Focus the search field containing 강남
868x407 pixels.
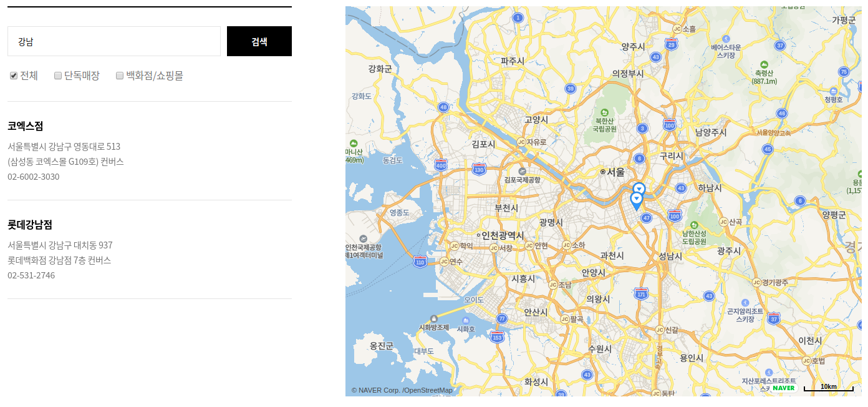tap(114, 41)
